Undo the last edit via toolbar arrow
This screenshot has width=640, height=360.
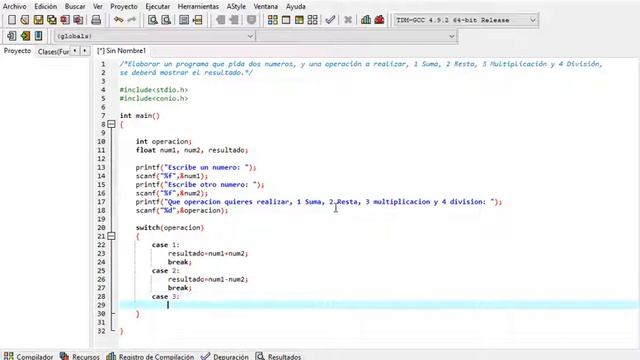[118, 20]
